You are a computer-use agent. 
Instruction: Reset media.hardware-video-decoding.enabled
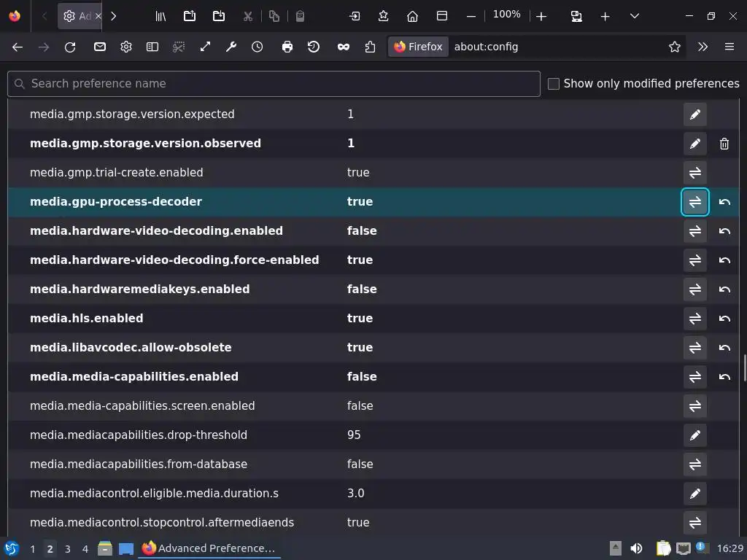[x=724, y=231]
